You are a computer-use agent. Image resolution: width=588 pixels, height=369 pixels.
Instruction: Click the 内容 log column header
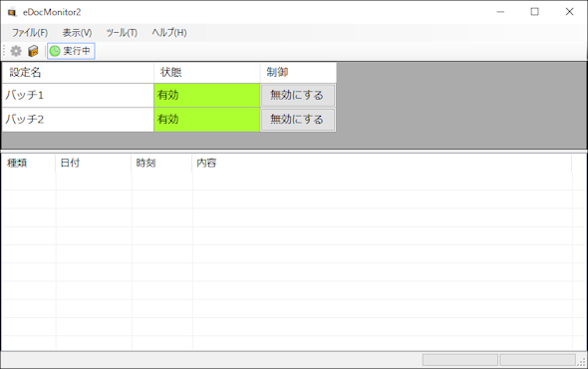coord(382,163)
